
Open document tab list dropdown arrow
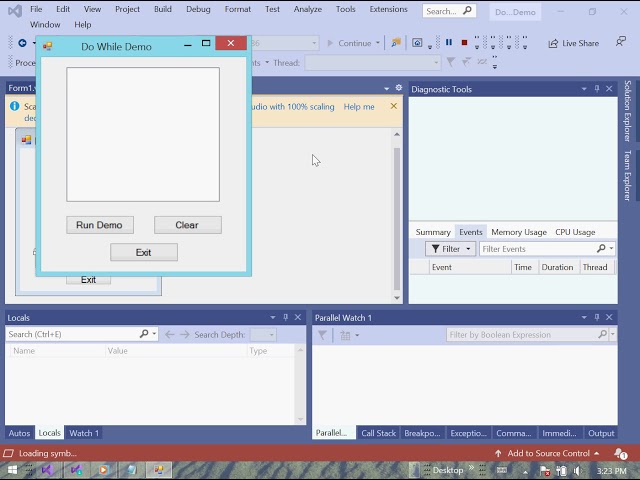coord(386,89)
